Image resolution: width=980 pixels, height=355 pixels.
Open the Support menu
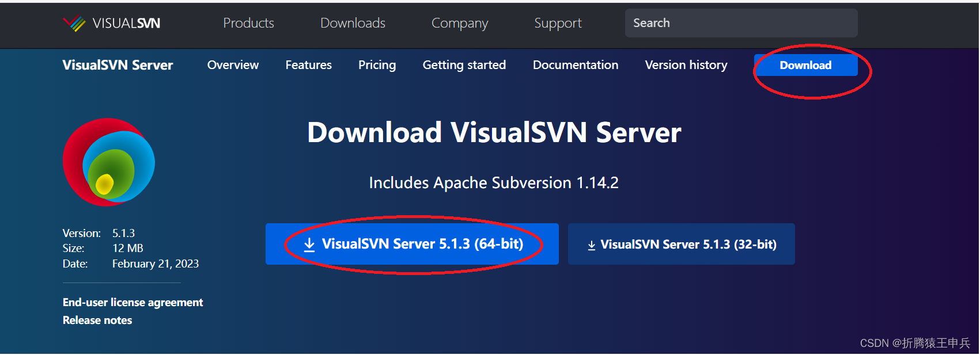point(557,23)
